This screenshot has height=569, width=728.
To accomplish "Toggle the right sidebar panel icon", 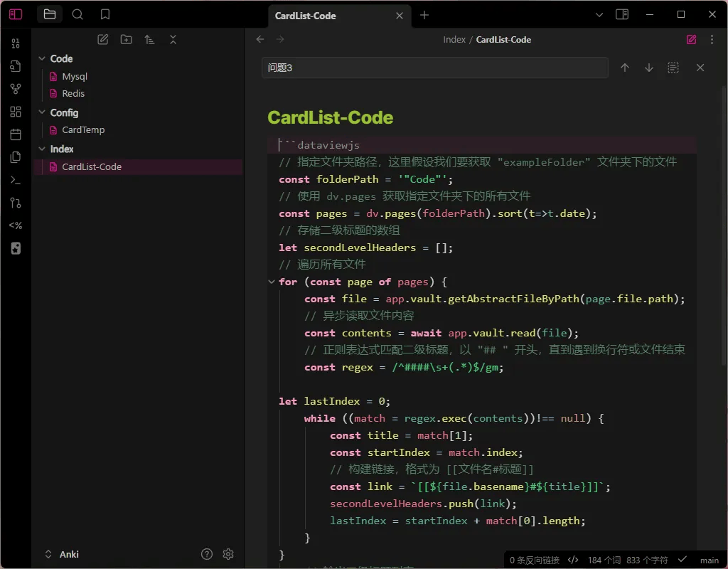I will pyautogui.click(x=622, y=14).
